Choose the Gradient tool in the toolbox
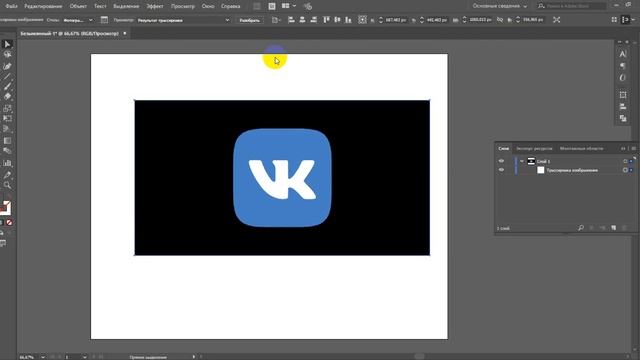 point(7,140)
